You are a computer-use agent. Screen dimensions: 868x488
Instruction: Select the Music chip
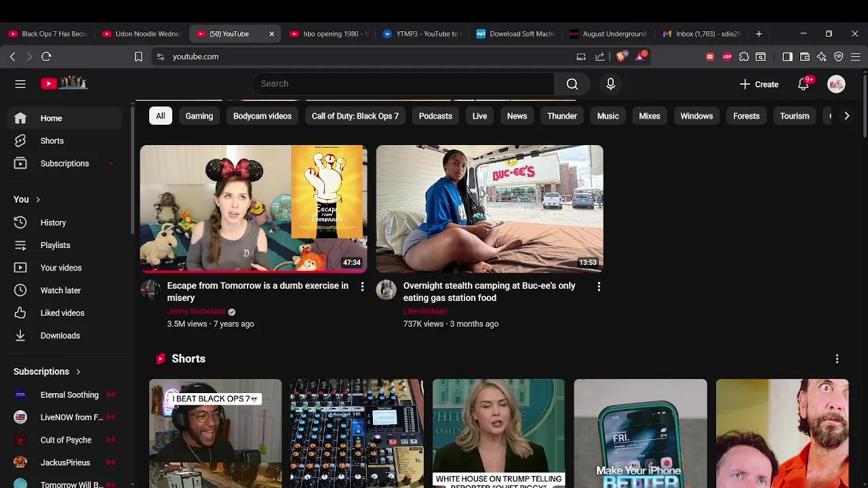tap(608, 116)
